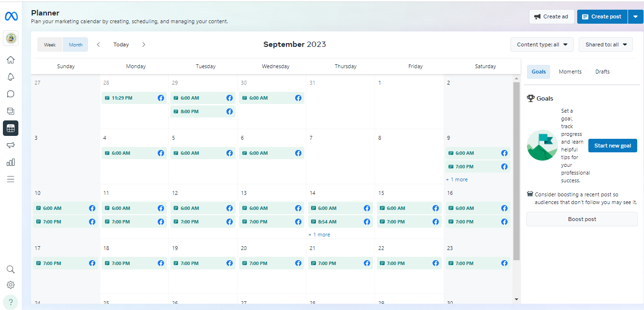Go to next month arrow

pos(144,44)
